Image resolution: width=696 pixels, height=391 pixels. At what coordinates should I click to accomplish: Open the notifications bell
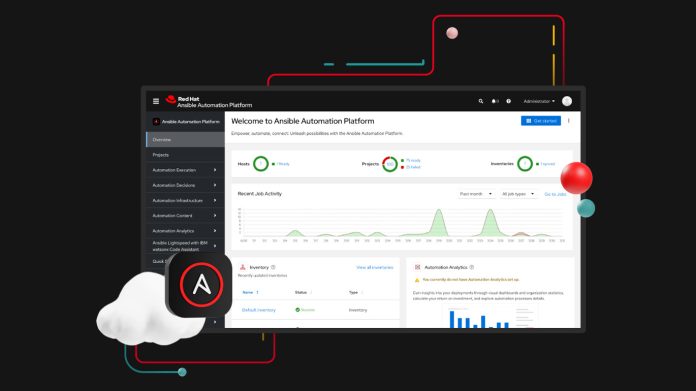494,101
